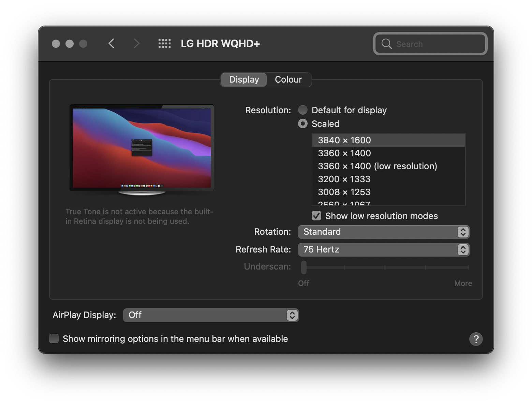Go forward with the right chevron
The height and width of the screenshot is (404, 532).
click(x=136, y=43)
